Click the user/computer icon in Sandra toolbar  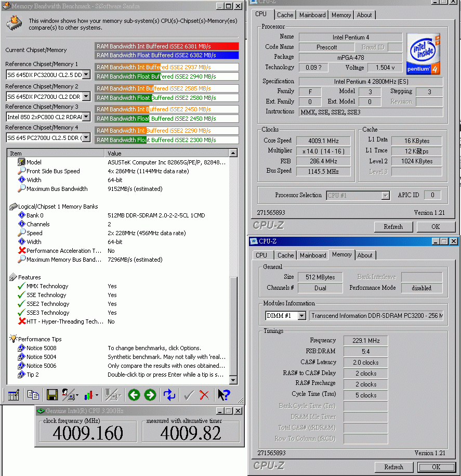[68, 395]
